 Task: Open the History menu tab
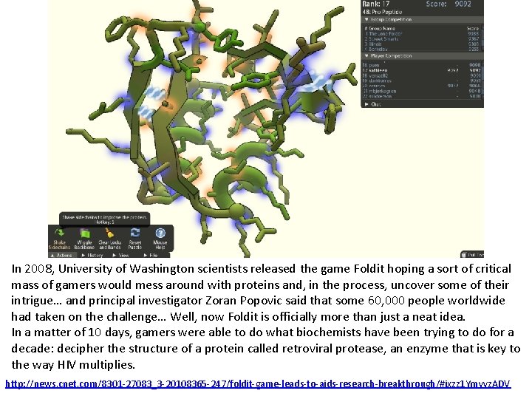[92, 255]
